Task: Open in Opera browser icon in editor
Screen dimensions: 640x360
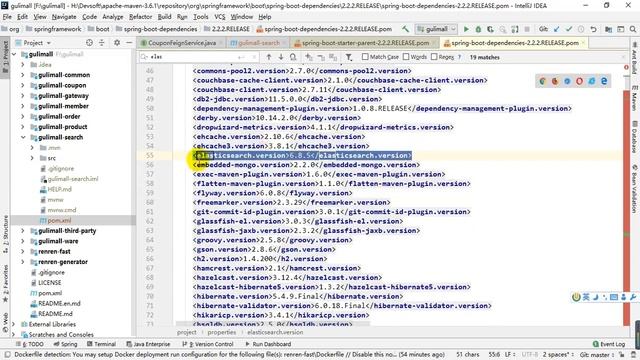Action: tap(579, 81)
